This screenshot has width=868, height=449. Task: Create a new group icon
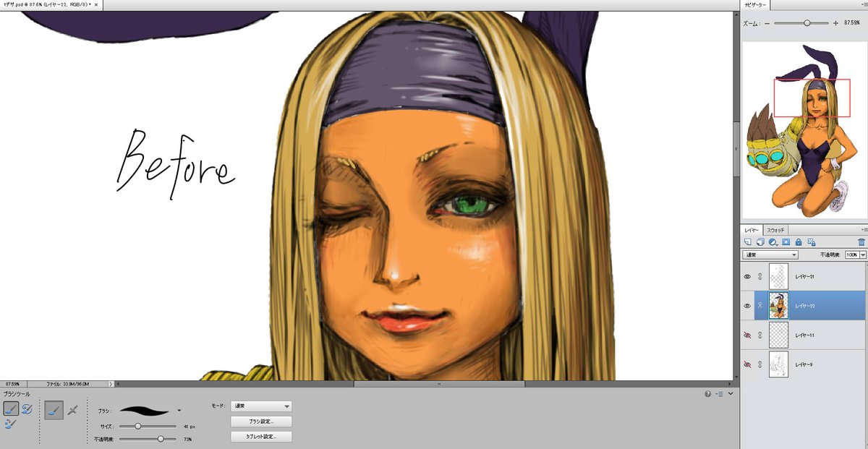(760, 242)
